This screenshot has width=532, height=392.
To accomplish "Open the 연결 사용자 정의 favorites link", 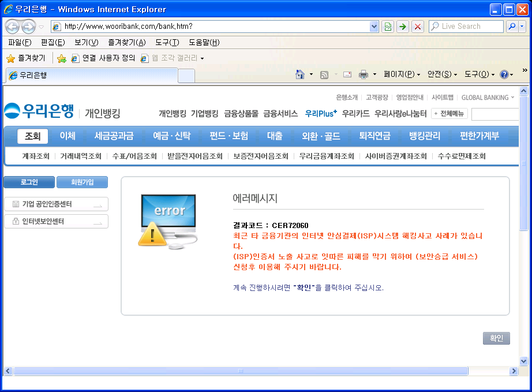I will [x=103, y=58].
